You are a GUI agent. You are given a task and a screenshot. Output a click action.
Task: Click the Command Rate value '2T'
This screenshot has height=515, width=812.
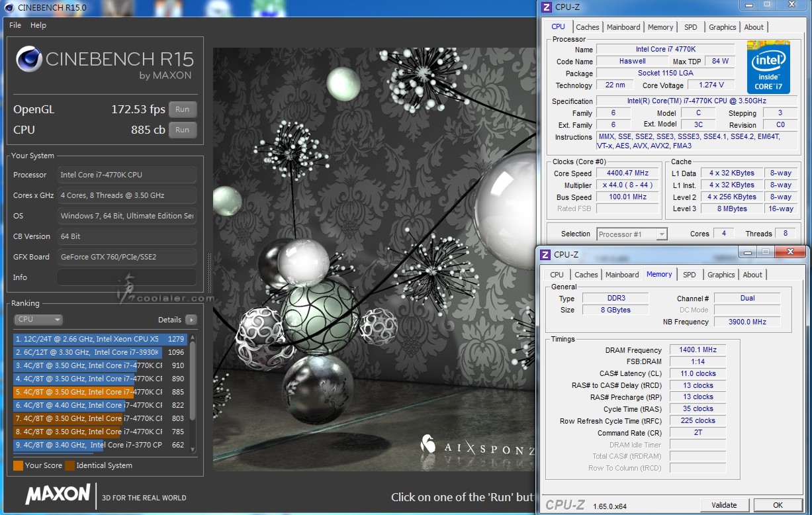698,433
